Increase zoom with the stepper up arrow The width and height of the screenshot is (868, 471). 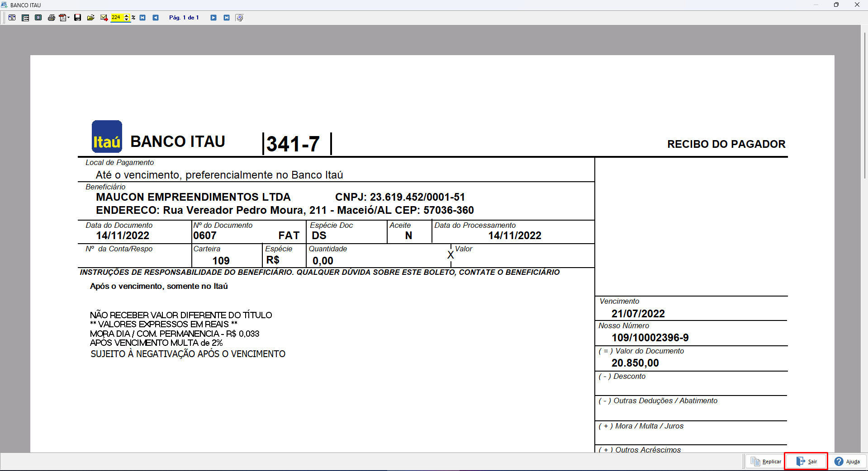127,16
